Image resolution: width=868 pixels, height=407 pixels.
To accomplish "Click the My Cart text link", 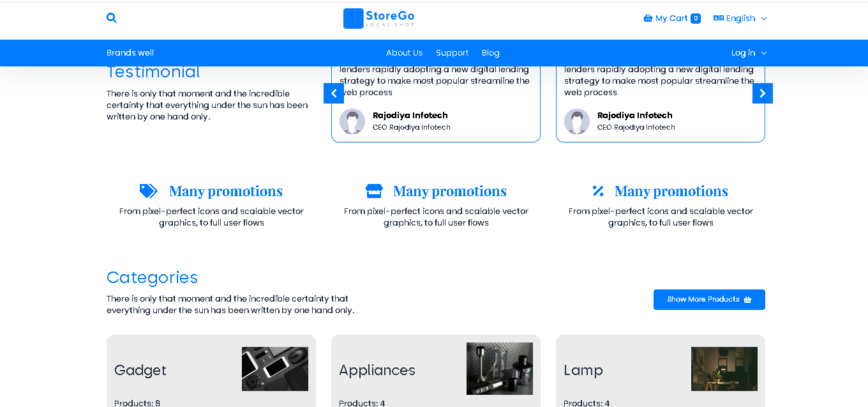I will point(671,19).
